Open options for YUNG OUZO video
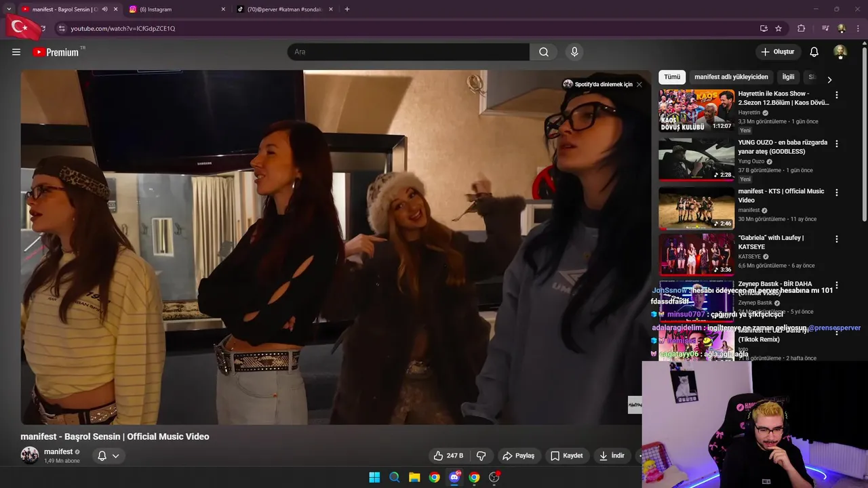The width and height of the screenshot is (868, 488). [837, 144]
